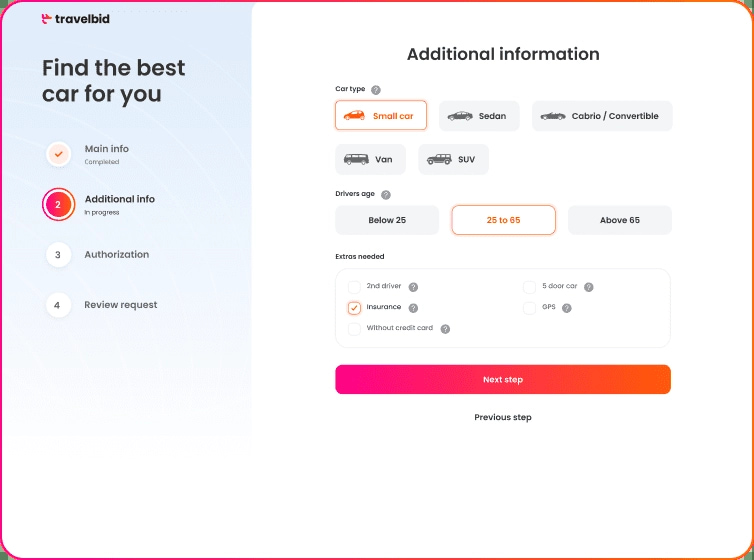
Task: Show help for 5 door car
Action: (x=589, y=287)
